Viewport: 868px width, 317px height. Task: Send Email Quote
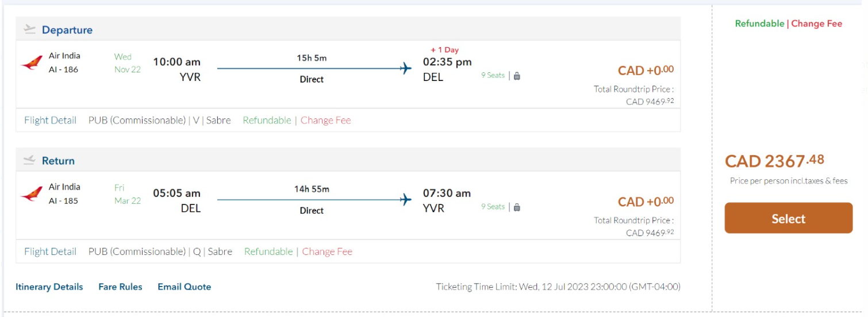tap(184, 287)
